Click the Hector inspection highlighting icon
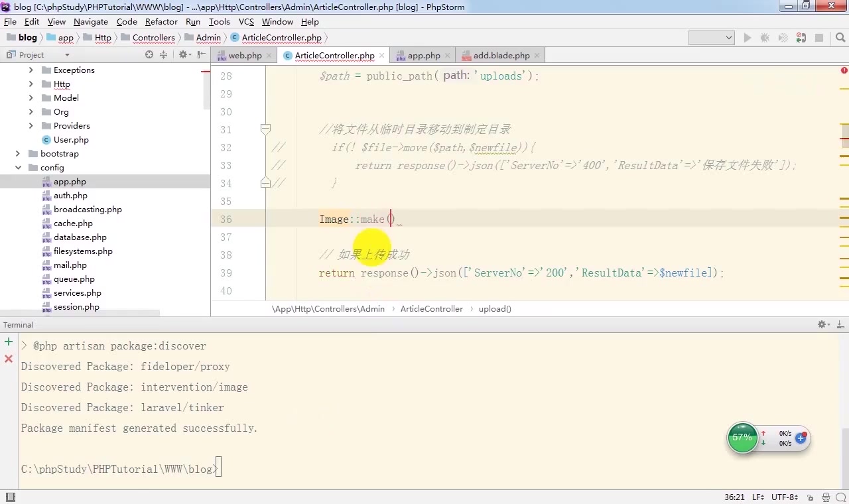The width and height of the screenshot is (849, 504). (x=826, y=497)
